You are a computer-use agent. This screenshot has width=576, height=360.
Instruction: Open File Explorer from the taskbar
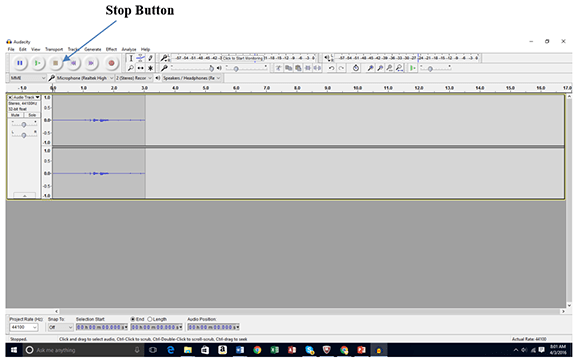(188, 350)
